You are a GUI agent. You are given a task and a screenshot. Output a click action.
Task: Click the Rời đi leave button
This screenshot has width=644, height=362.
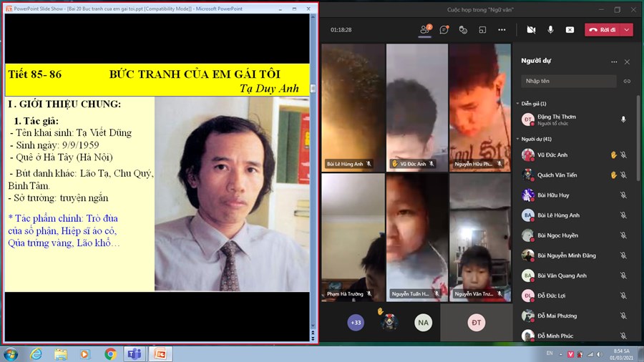[x=602, y=30]
